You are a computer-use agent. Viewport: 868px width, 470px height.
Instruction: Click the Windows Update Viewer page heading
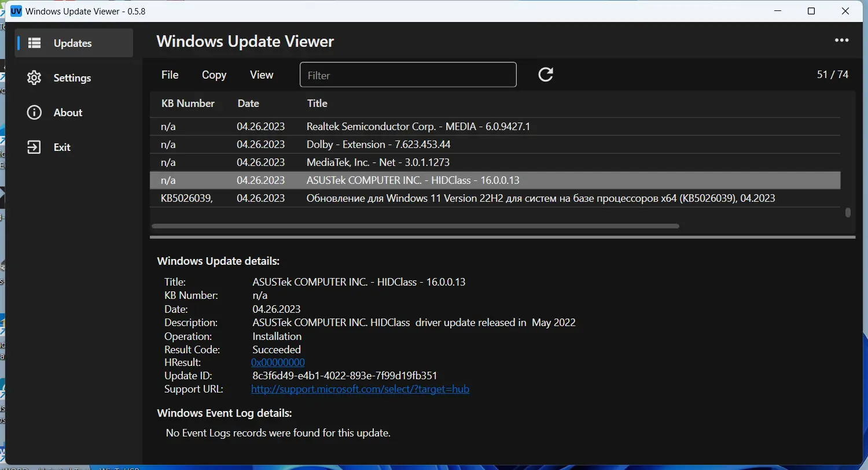245,42
